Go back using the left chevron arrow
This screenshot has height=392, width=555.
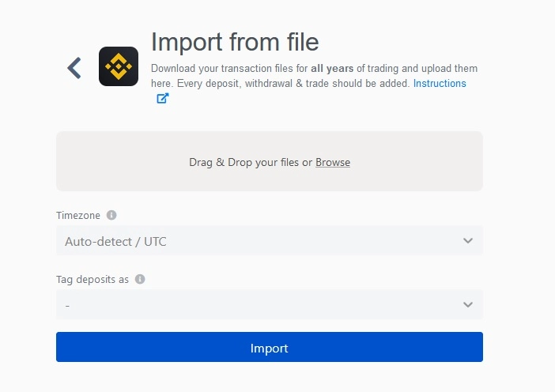tap(74, 68)
